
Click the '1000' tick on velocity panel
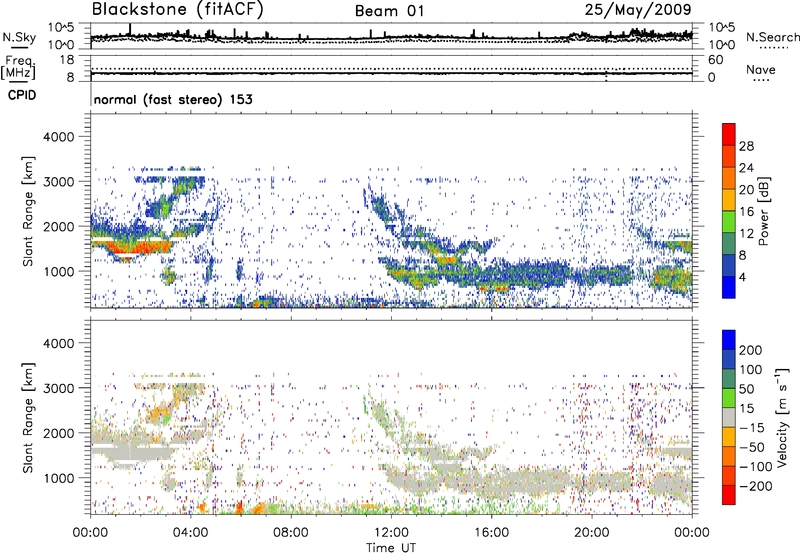click(59, 478)
